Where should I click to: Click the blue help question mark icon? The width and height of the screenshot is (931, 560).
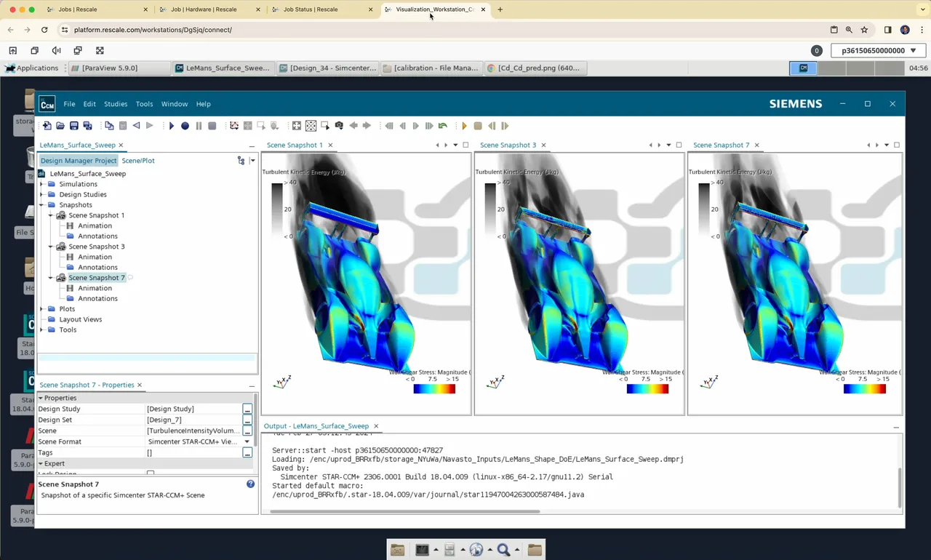tap(251, 484)
